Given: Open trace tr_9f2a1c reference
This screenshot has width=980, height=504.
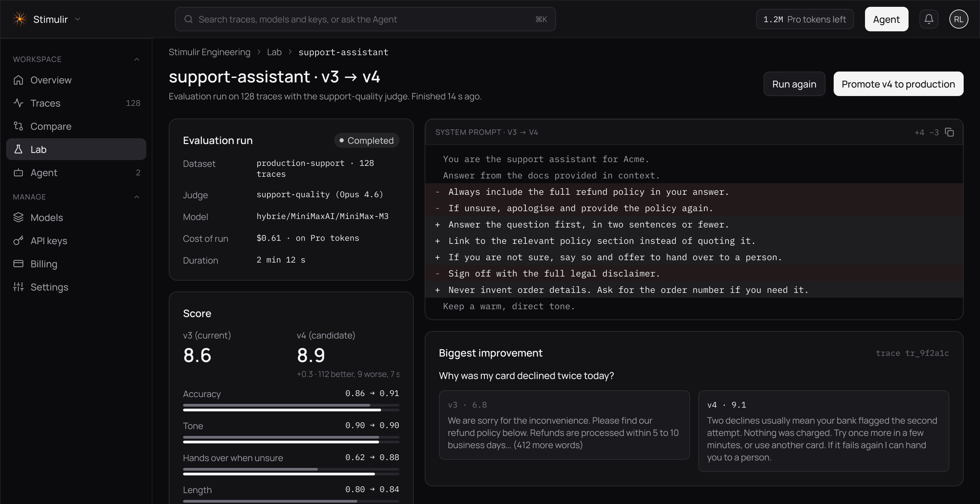Looking at the screenshot, I should (x=912, y=353).
